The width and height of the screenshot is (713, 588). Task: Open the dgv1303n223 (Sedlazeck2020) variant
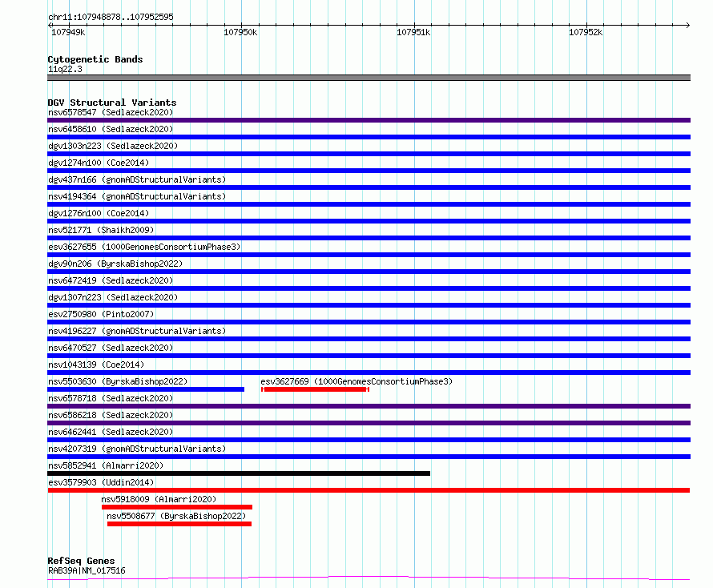click(113, 146)
